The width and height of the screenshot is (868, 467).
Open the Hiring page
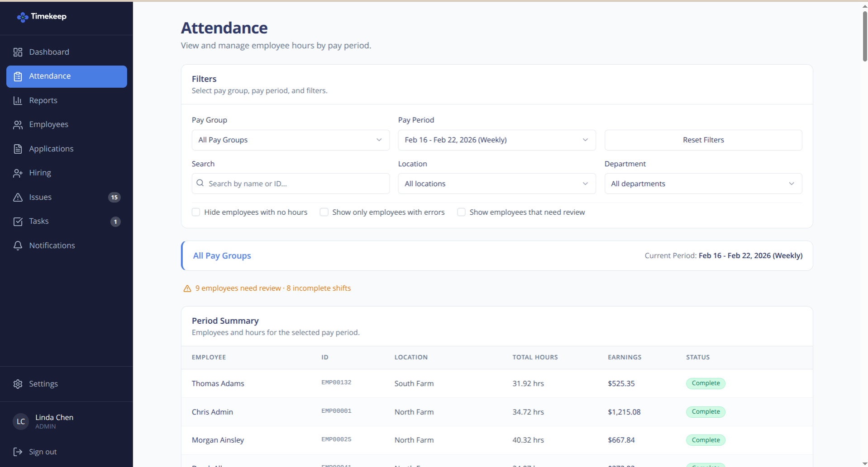[x=40, y=172]
